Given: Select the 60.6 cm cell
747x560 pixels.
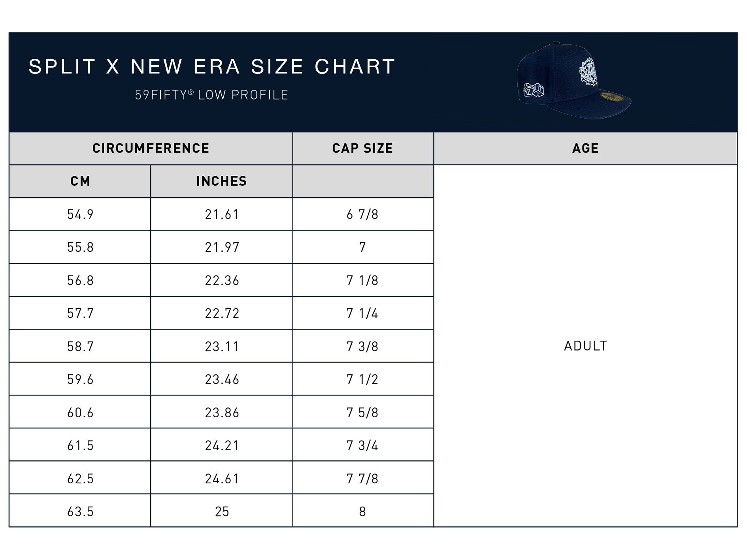Looking at the screenshot, I should click(x=80, y=412).
